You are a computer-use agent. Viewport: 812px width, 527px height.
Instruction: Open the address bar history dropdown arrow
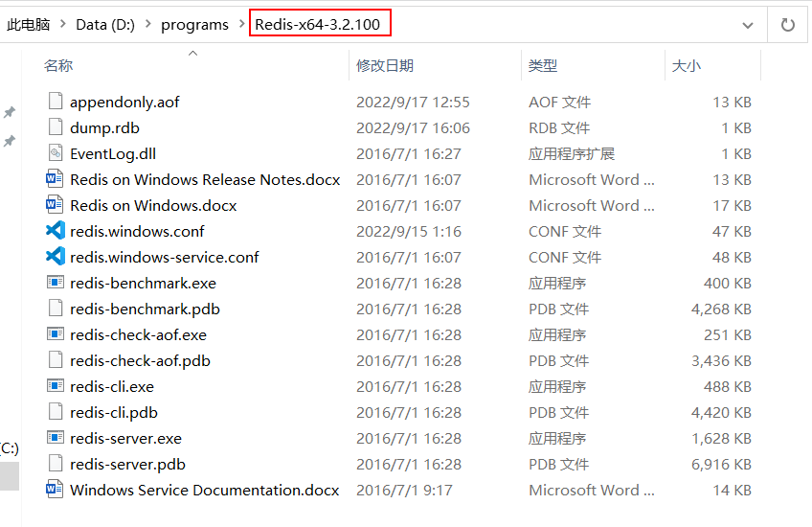click(x=747, y=25)
